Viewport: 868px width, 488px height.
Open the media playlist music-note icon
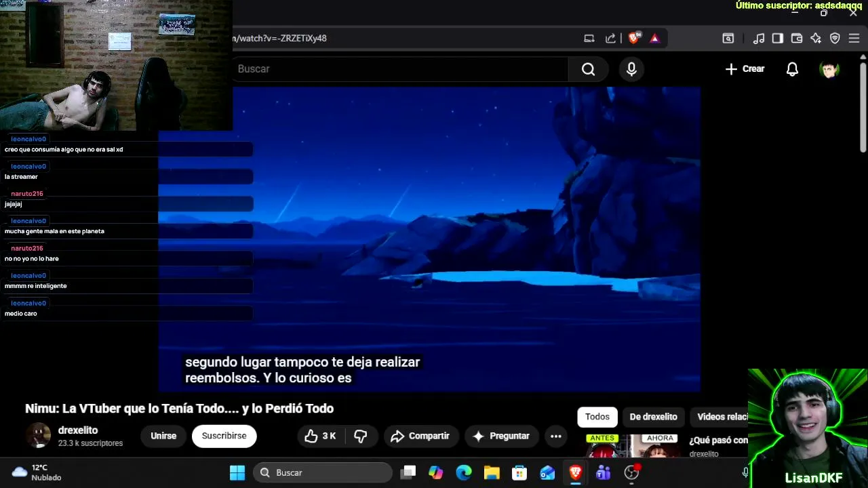click(759, 39)
